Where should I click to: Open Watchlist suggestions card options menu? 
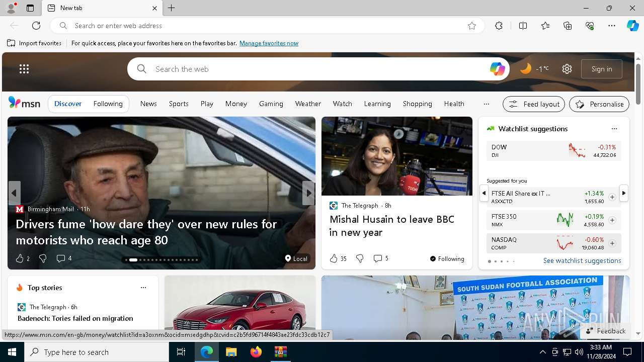pos(614,129)
